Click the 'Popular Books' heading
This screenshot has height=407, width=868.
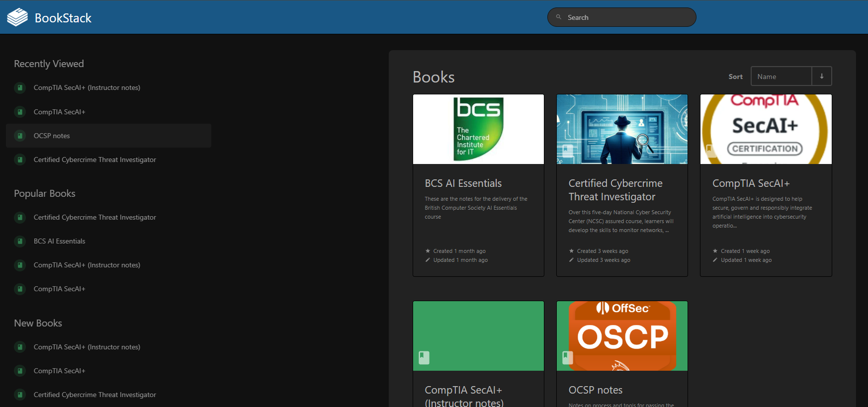pos(45,194)
